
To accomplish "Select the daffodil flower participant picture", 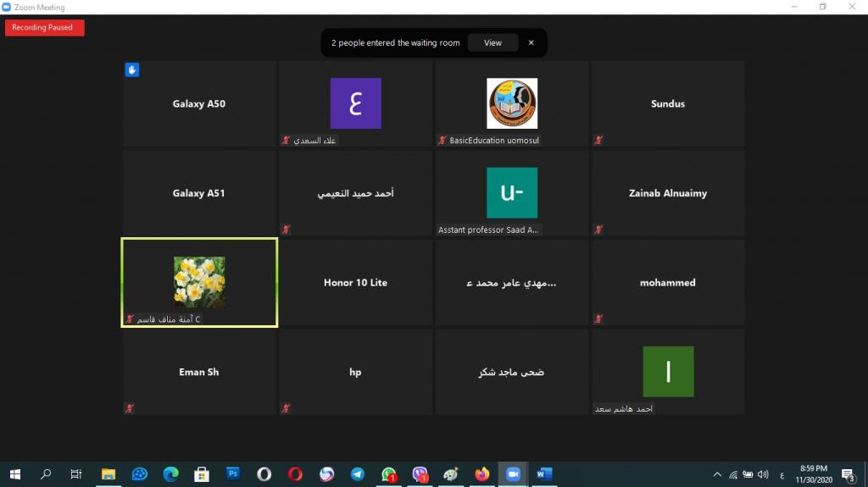I will click(x=199, y=281).
